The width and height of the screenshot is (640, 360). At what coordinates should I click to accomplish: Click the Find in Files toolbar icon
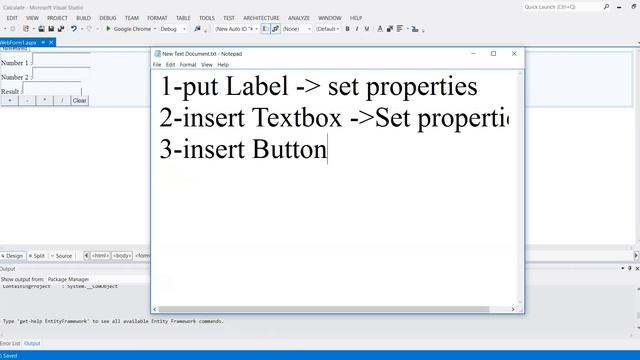[198, 29]
